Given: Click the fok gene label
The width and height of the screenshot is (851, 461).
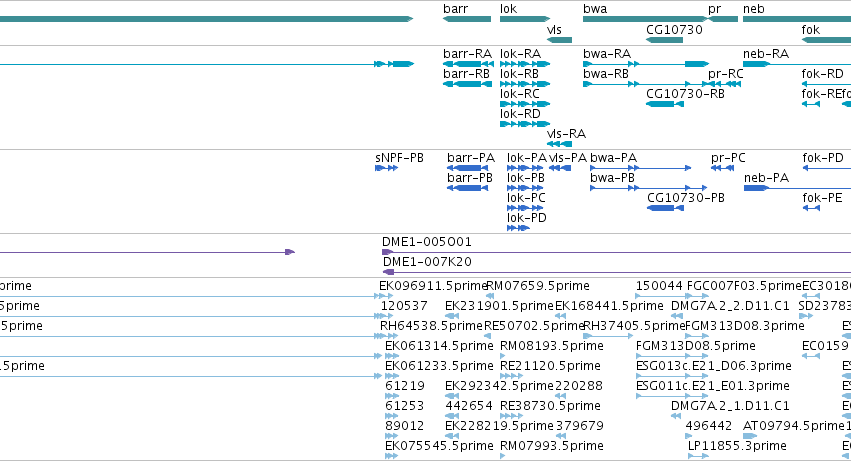Looking at the screenshot, I should pyautogui.click(x=810, y=30).
